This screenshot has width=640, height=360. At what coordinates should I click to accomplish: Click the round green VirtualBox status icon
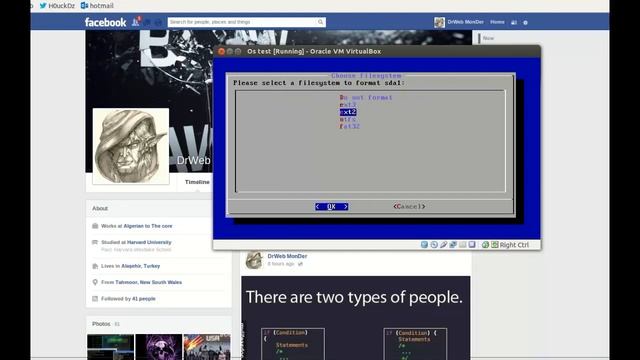(x=485, y=244)
